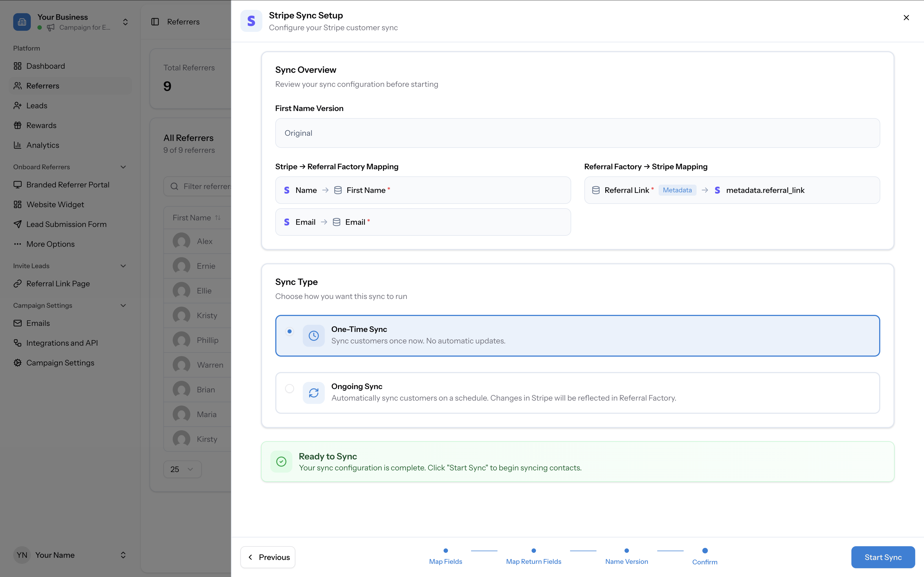Click the Referral Link Page chain icon

click(18, 283)
